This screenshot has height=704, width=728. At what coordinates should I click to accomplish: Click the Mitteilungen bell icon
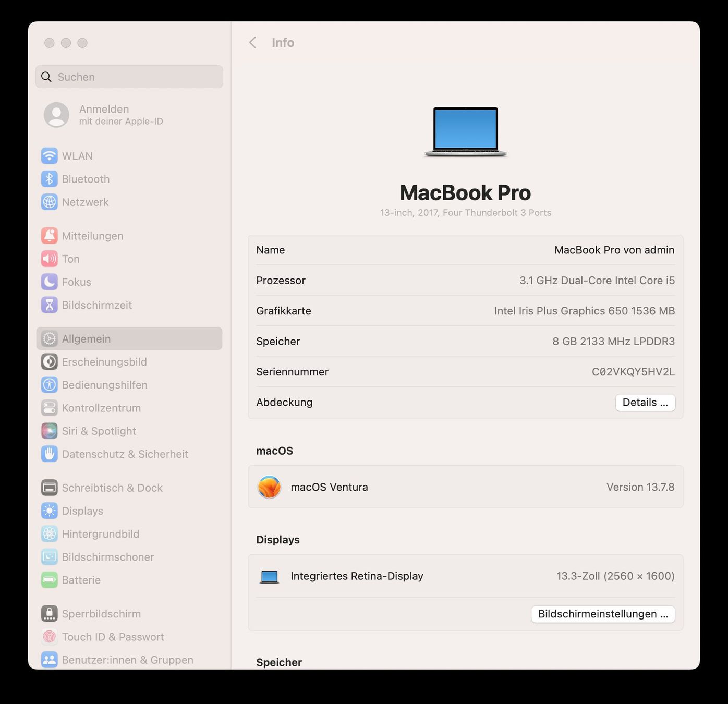(x=50, y=236)
